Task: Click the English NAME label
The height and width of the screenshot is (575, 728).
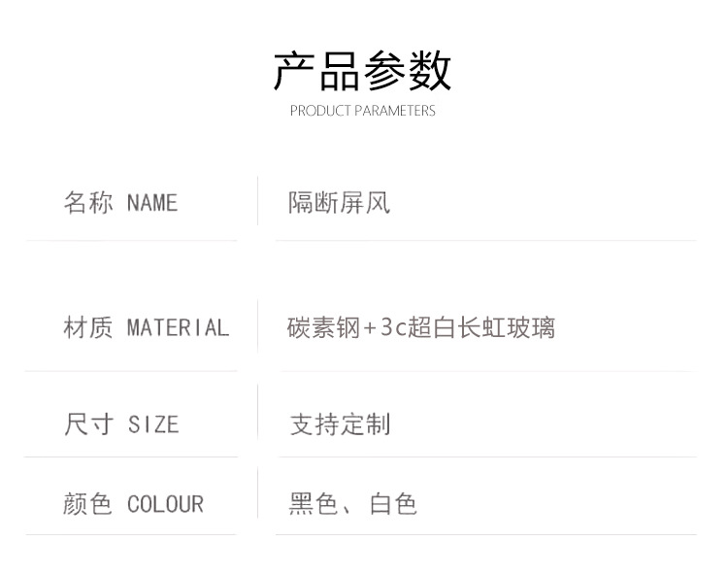Action: point(152,203)
